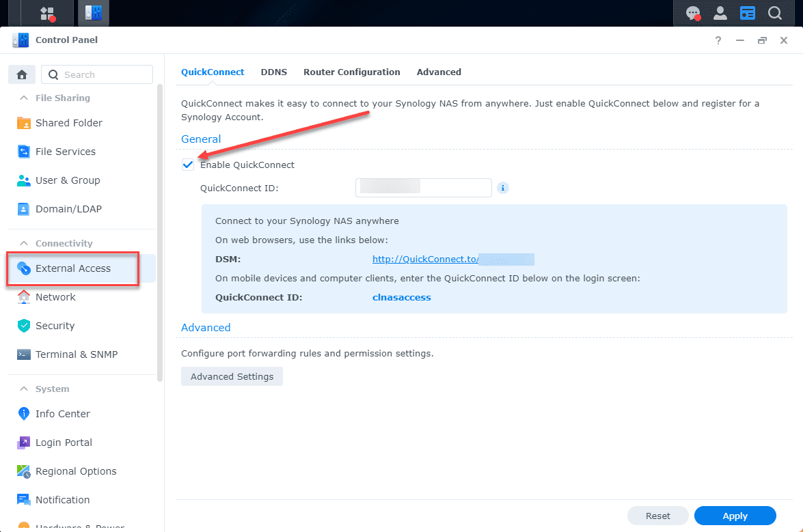Open Shared Folder settings label

(x=68, y=123)
